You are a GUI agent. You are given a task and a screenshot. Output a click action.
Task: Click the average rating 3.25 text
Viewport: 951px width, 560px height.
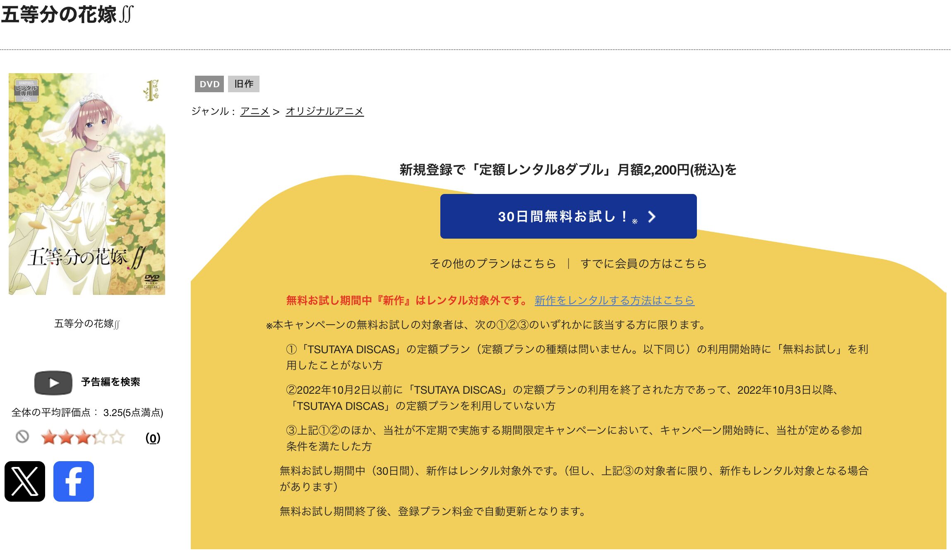click(x=87, y=413)
